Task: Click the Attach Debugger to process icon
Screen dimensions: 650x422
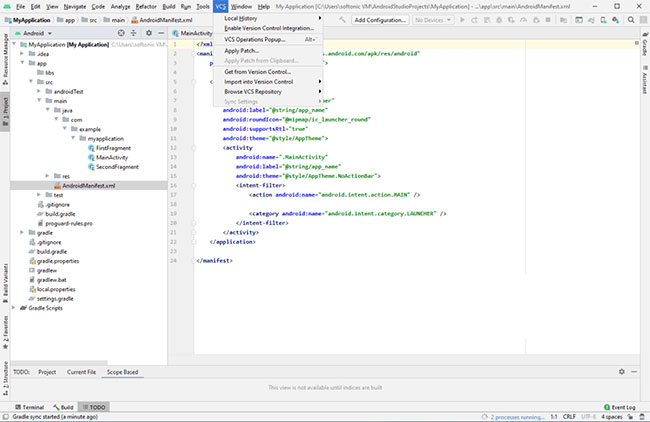Action: 536,20
